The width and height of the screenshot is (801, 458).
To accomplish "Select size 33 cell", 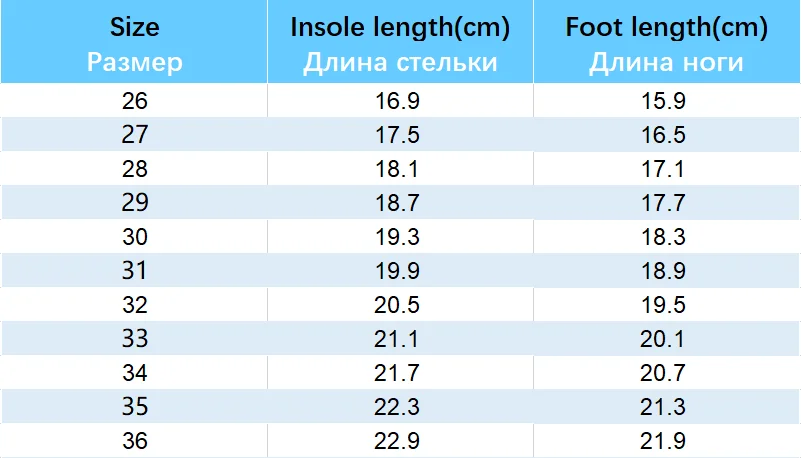I will click(x=134, y=339).
